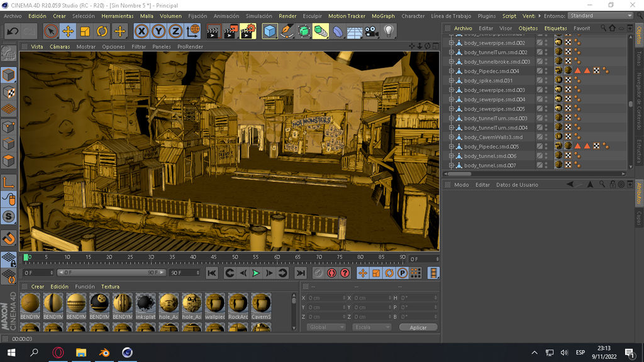644x362 pixels.
Task: Expand body_tunnelbroke.smd.003 tree node
Action: coord(452,62)
